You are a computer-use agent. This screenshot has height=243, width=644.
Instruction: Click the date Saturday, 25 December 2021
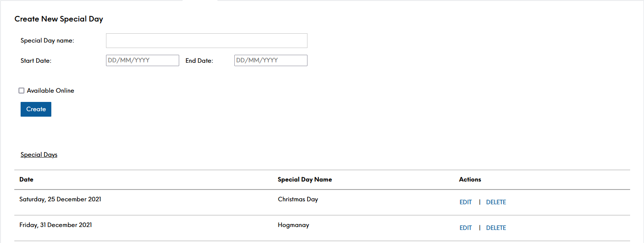point(60,199)
